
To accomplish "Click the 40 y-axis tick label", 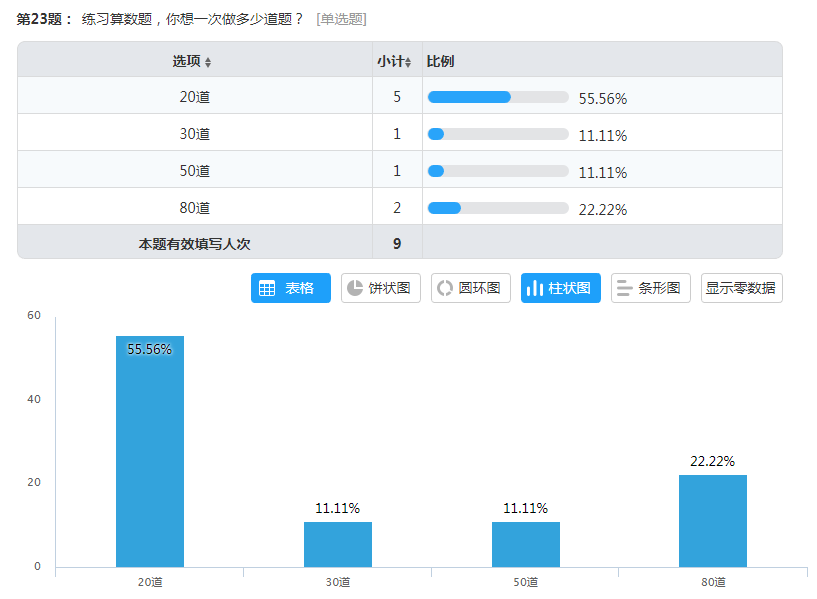I will point(34,399).
